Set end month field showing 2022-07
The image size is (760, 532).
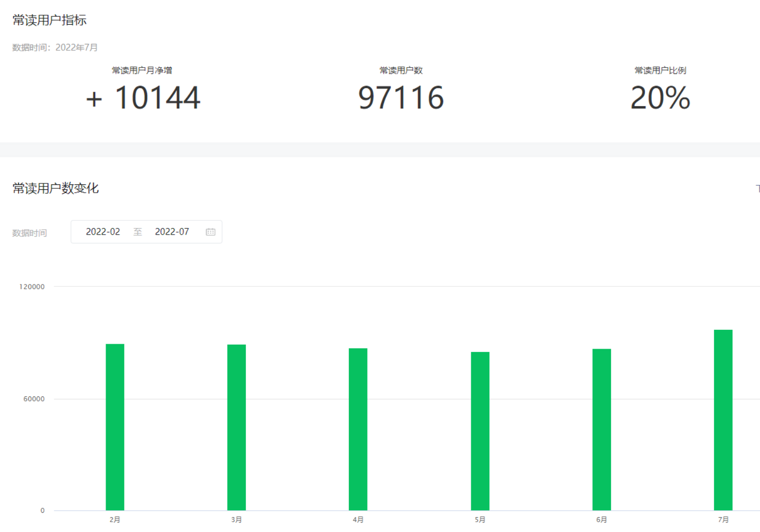tap(172, 232)
